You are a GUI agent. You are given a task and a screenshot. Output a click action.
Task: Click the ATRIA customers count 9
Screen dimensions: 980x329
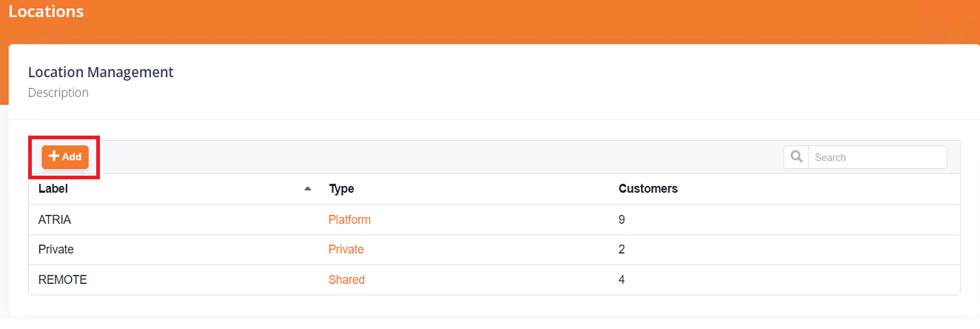[x=622, y=220]
